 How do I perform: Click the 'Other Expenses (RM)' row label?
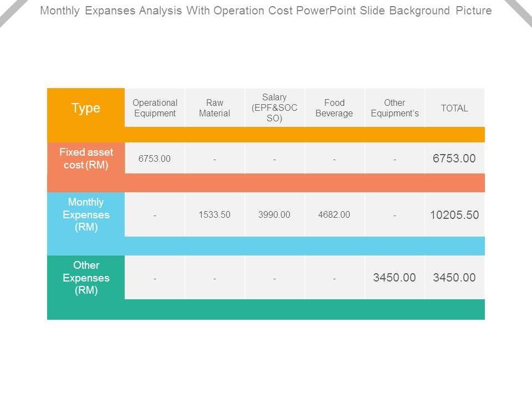point(86,278)
